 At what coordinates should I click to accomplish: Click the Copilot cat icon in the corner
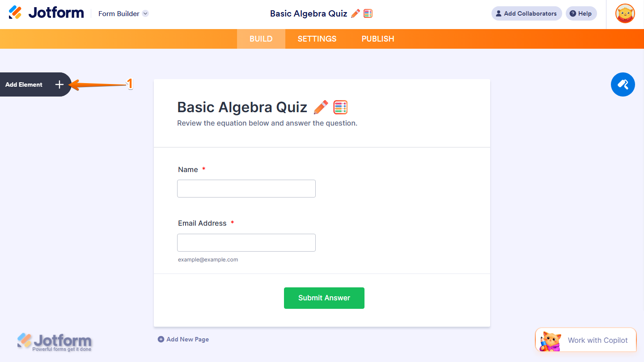point(551,340)
